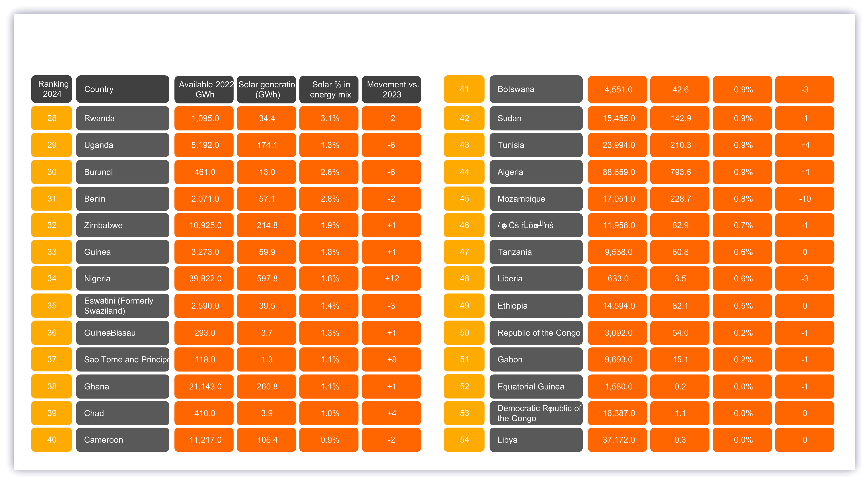Click the Botswana country cell
The height and width of the screenshot is (483, 868).
coord(535,89)
